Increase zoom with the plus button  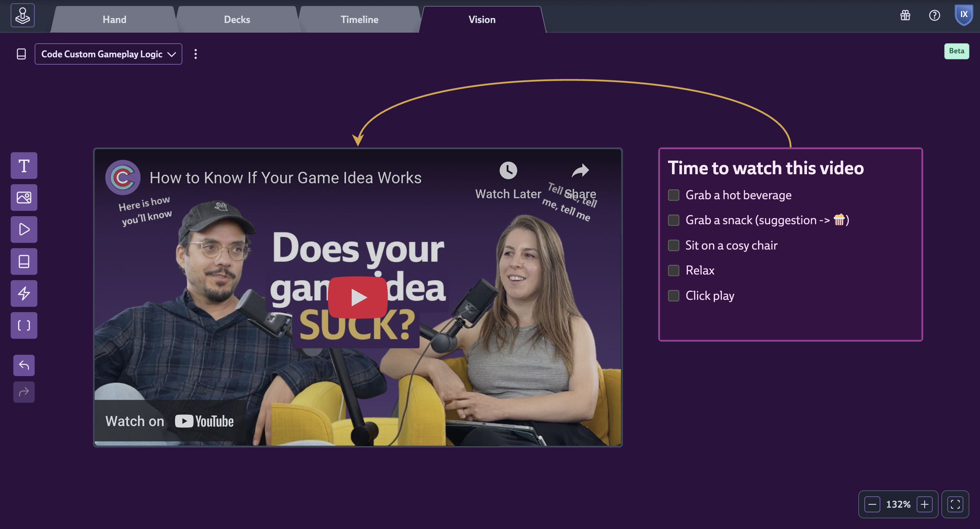tap(924, 504)
